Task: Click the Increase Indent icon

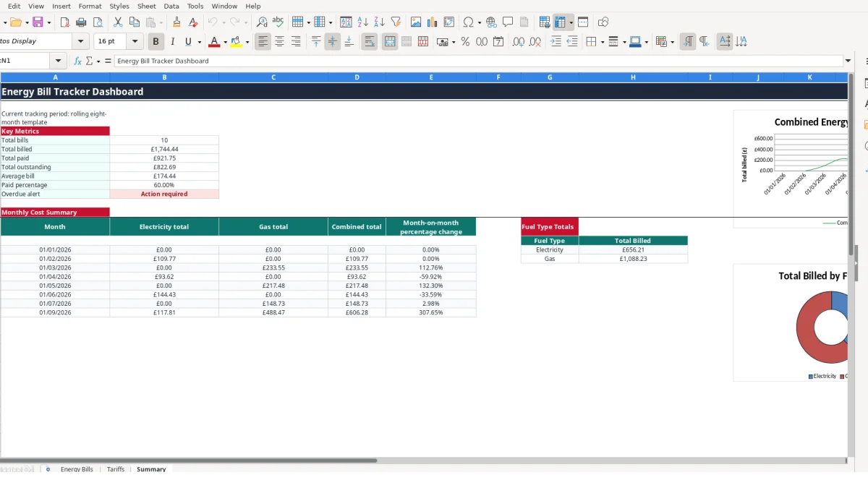Action: point(556,42)
